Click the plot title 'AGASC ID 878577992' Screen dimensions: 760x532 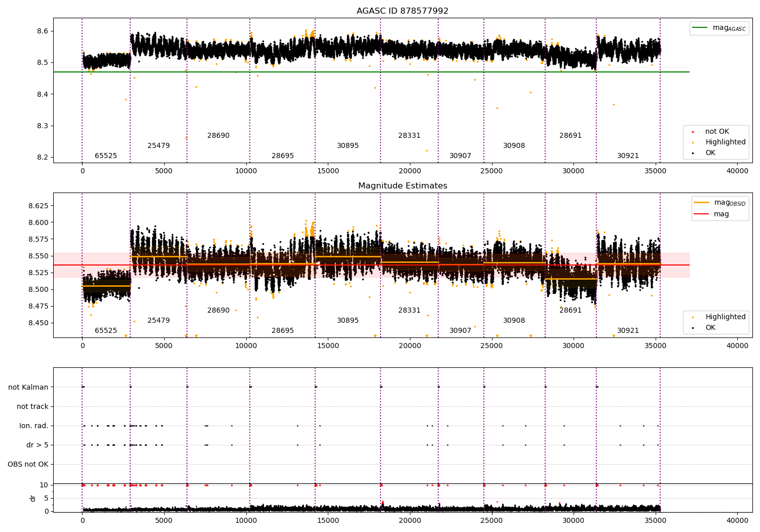click(402, 11)
